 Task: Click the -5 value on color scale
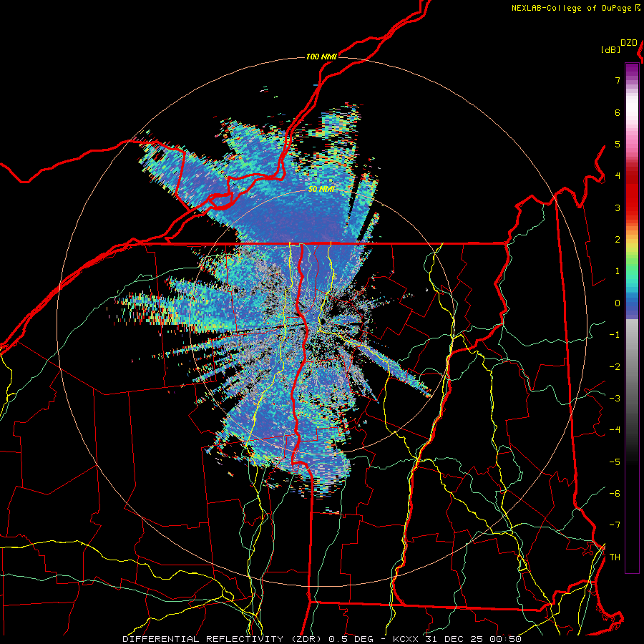point(615,462)
